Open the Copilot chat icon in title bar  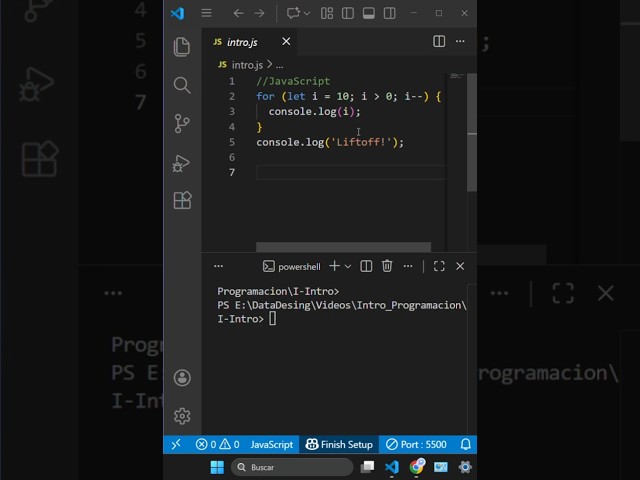pyautogui.click(x=293, y=13)
